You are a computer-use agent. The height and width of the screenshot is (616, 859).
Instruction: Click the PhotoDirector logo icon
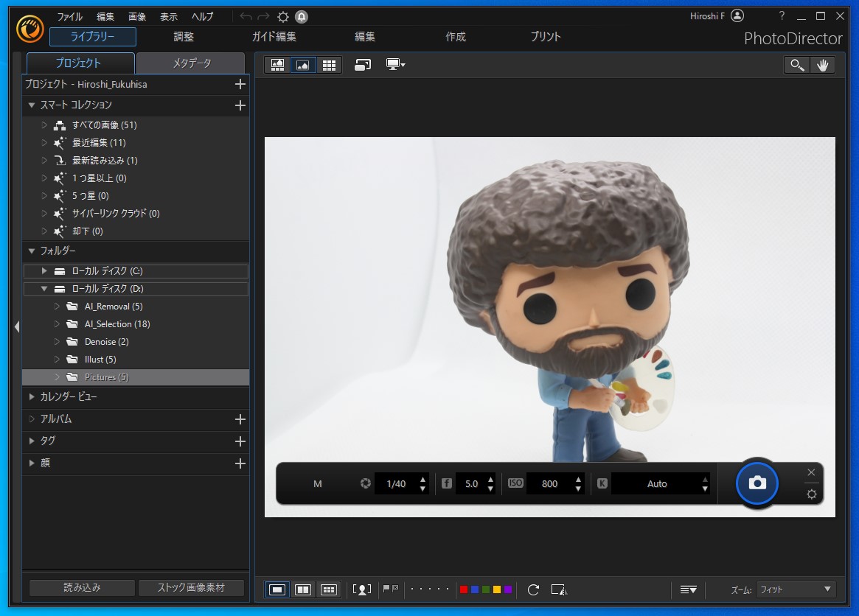[29, 29]
